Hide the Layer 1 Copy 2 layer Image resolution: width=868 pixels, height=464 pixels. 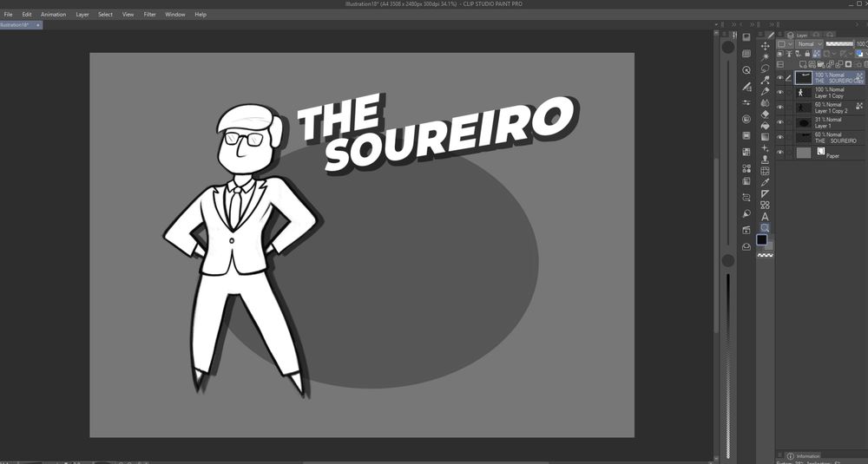pos(780,108)
